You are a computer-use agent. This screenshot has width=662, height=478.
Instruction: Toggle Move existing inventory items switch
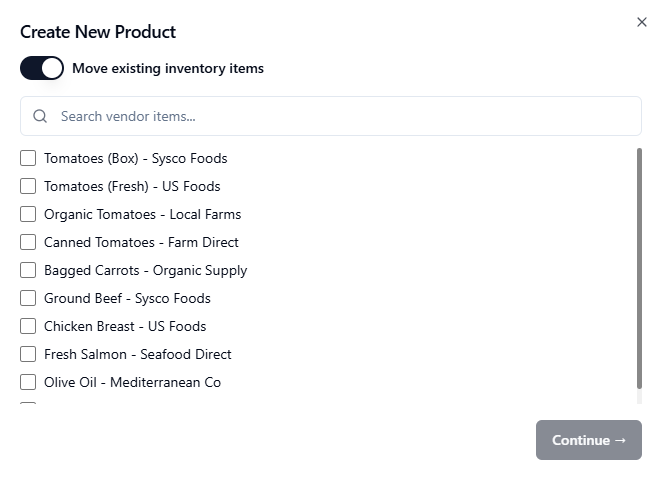[42, 68]
